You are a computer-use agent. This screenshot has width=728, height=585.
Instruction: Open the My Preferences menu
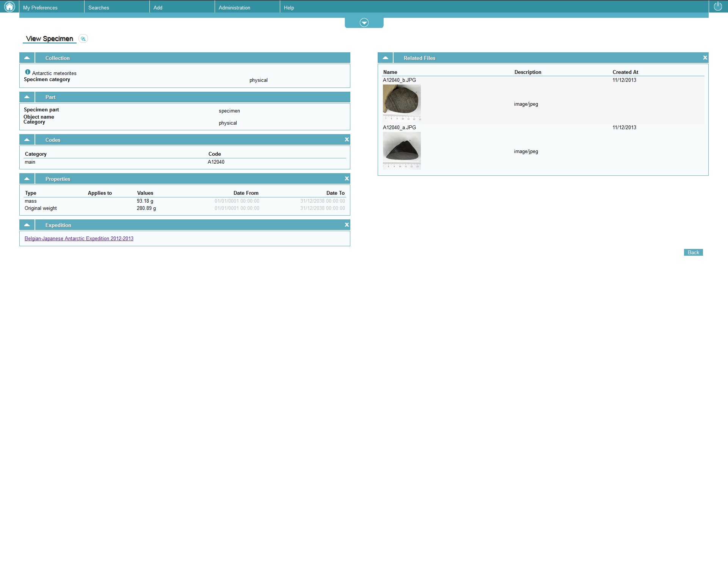click(40, 8)
